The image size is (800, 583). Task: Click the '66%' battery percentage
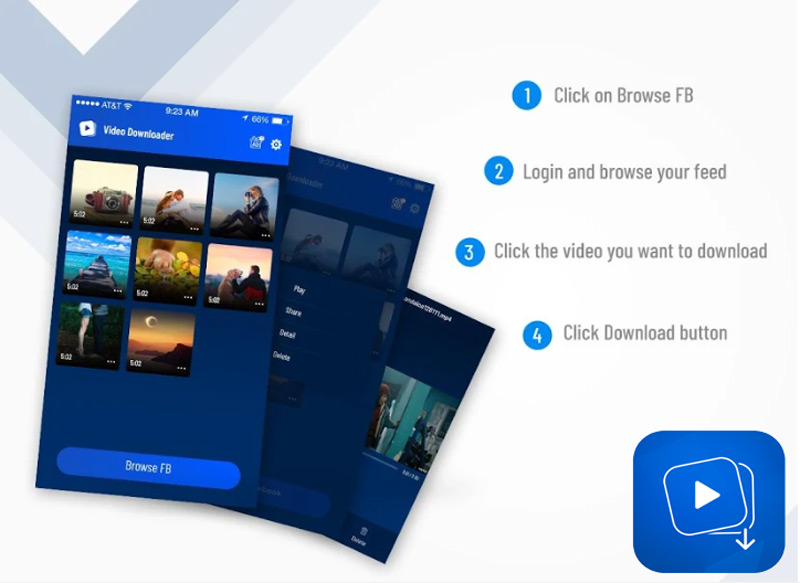tap(260, 119)
